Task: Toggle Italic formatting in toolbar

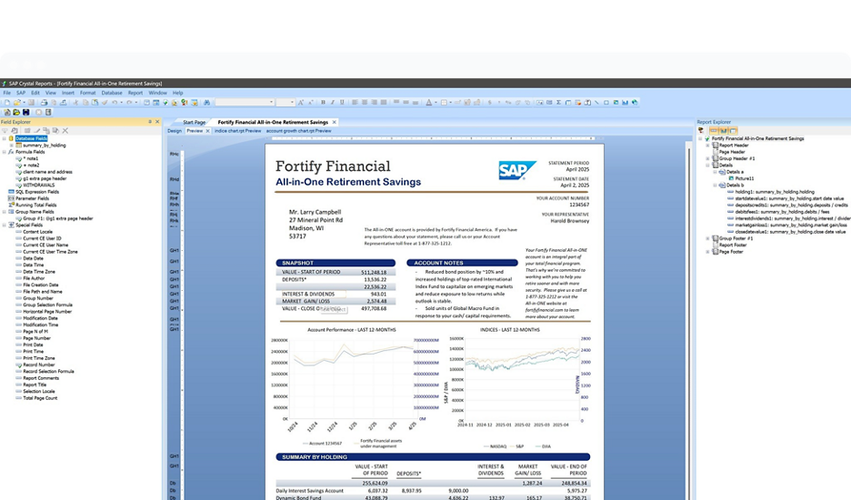Action: (333, 102)
